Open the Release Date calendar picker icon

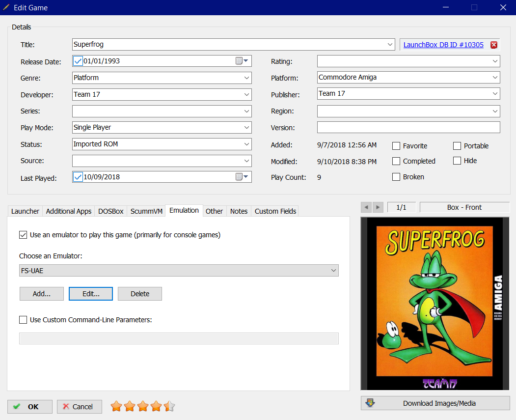(x=242, y=61)
